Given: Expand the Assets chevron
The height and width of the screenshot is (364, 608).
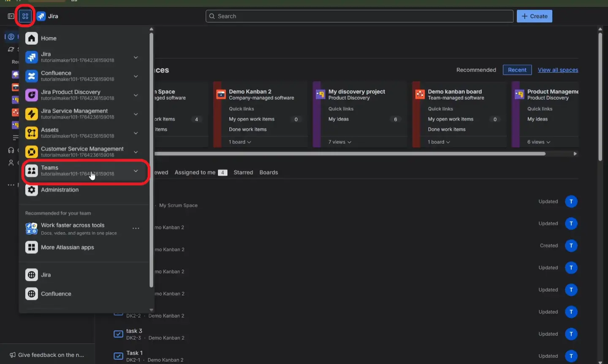Looking at the screenshot, I should (136, 133).
